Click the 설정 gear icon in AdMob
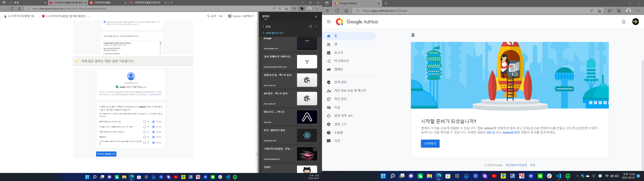The image size is (644, 181). [x=329, y=124]
